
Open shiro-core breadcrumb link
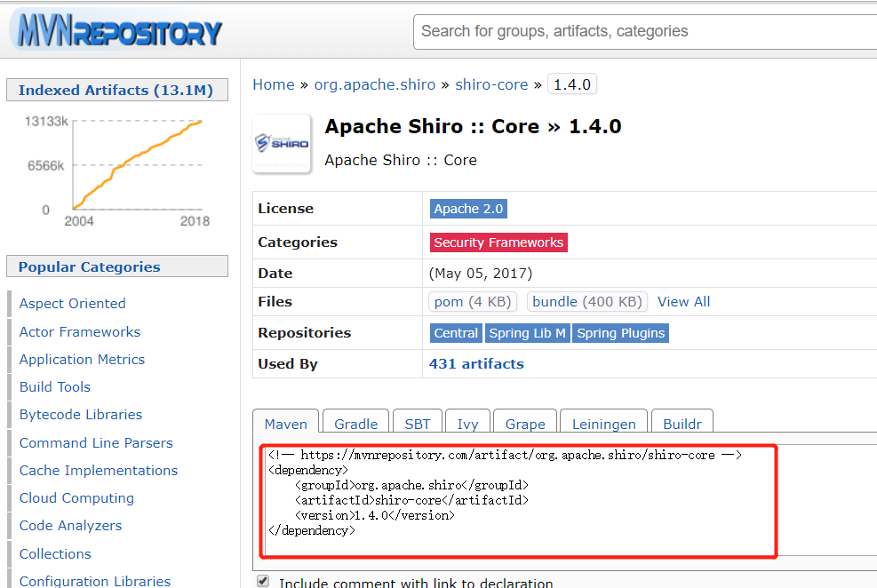(491, 84)
